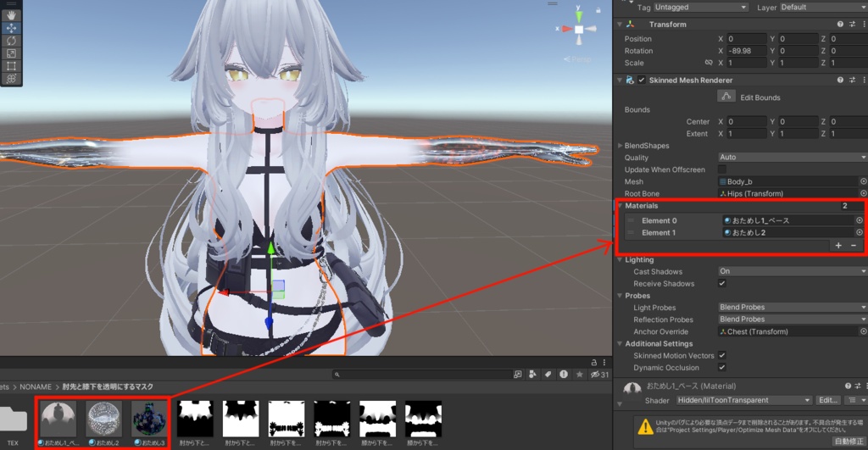
Task: Select the Rotate tool
Action: (11, 41)
